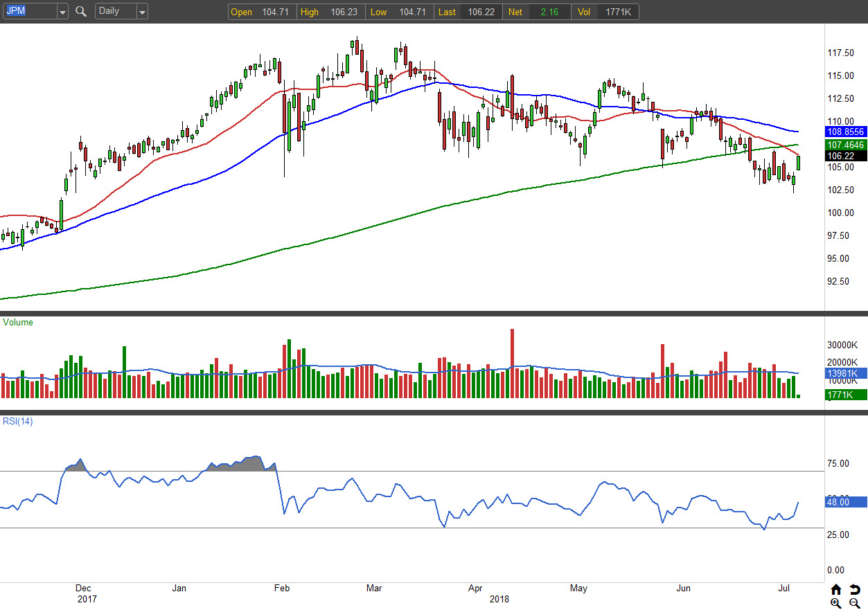Click the Volume panel label

pyautogui.click(x=18, y=322)
